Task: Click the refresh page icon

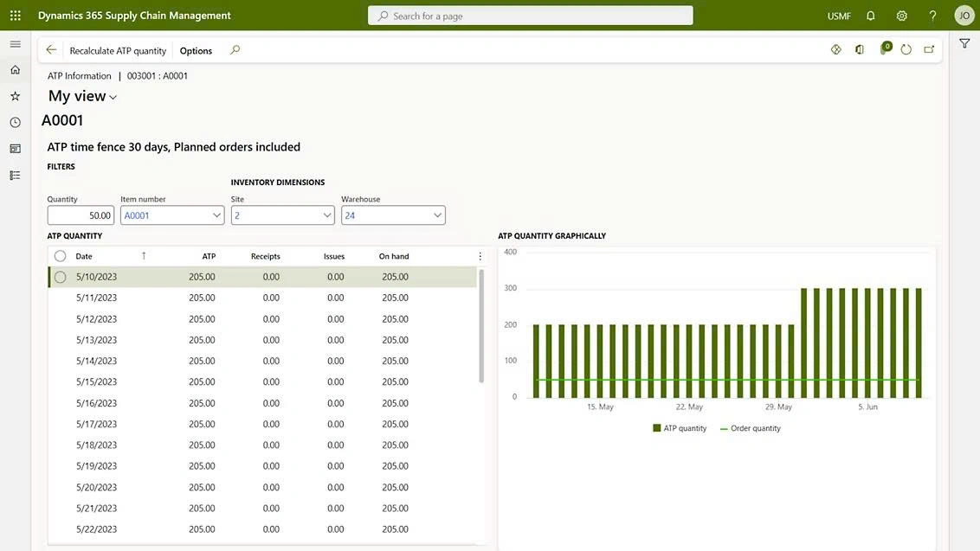Action: tap(906, 49)
